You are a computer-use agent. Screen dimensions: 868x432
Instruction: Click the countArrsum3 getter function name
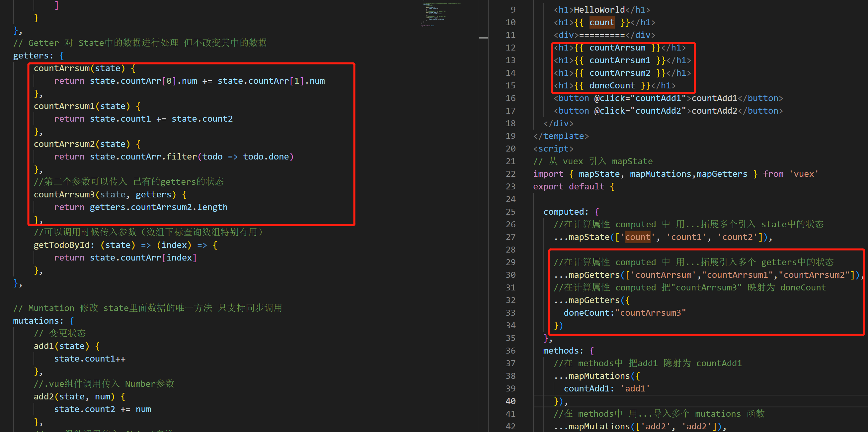pyautogui.click(x=64, y=195)
